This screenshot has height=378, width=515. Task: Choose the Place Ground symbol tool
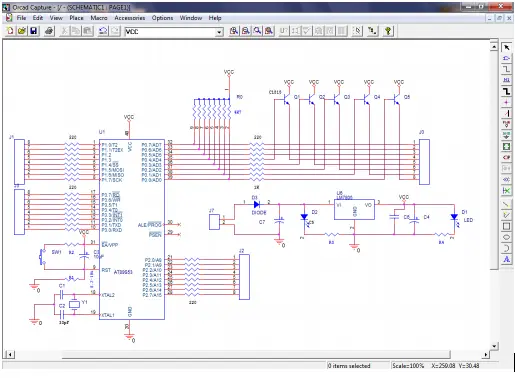click(506, 135)
